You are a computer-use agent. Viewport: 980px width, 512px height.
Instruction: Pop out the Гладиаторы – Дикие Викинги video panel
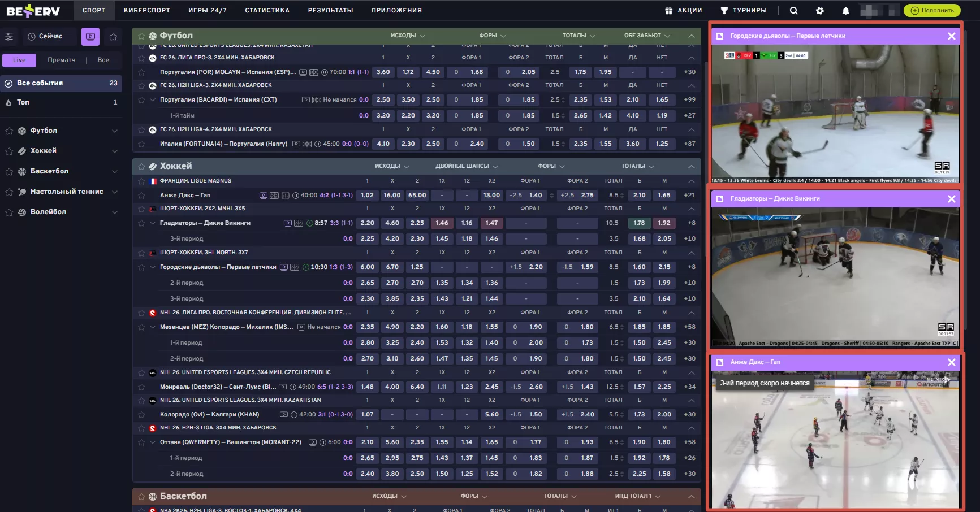pyautogui.click(x=720, y=199)
